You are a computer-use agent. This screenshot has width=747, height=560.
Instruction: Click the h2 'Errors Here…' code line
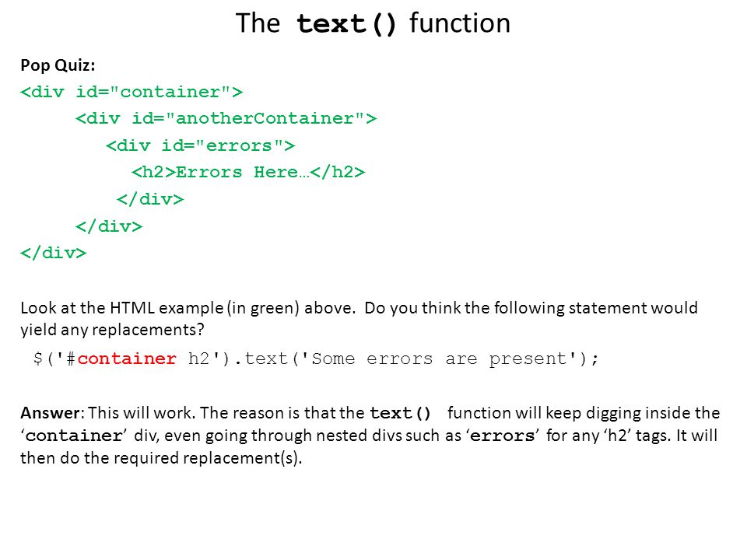pos(248,172)
